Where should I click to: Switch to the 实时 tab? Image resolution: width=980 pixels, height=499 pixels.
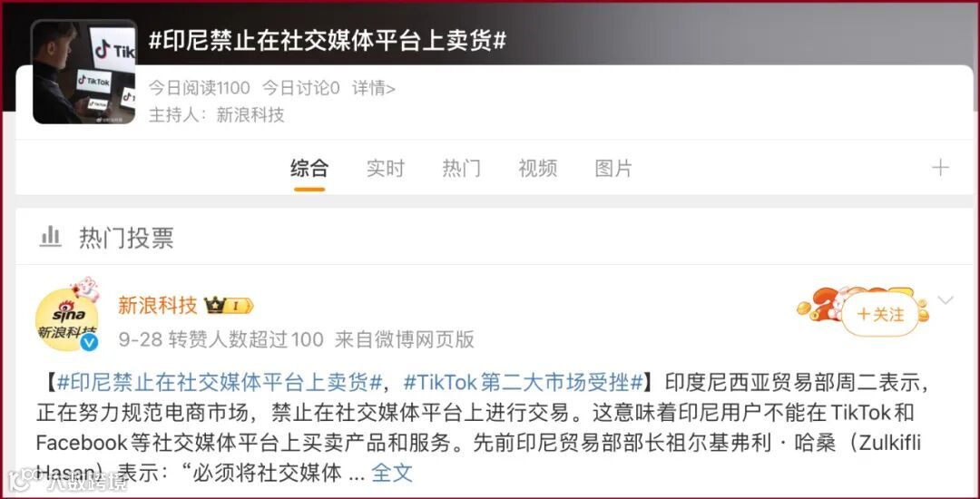tap(385, 168)
